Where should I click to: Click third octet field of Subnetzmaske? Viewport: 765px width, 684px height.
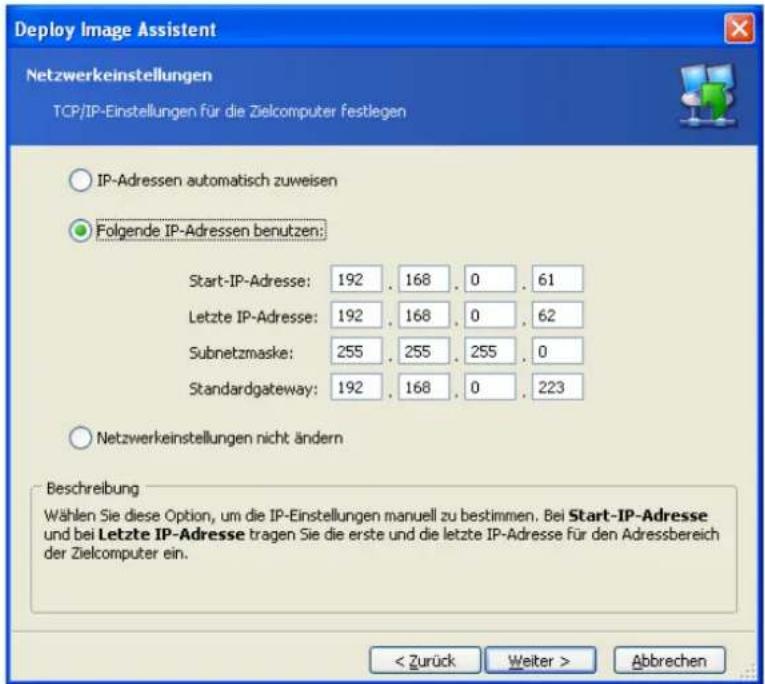(490, 351)
